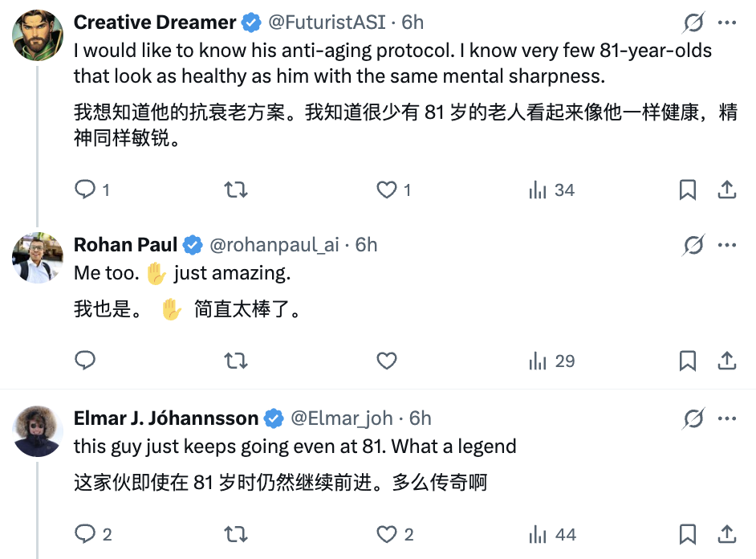The image size is (756, 559).
Task: Open Rohan Paul's avatar picture
Action: point(38,258)
